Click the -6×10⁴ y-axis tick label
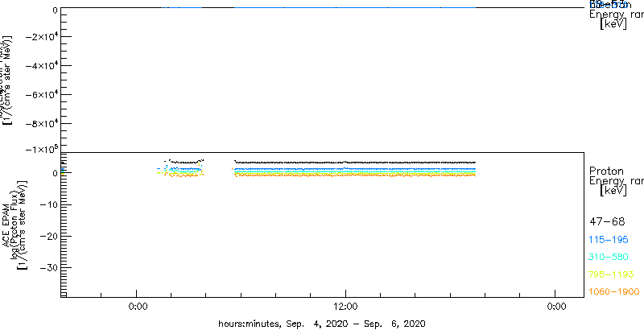The width and height of the screenshot is (644, 330). (41, 94)
